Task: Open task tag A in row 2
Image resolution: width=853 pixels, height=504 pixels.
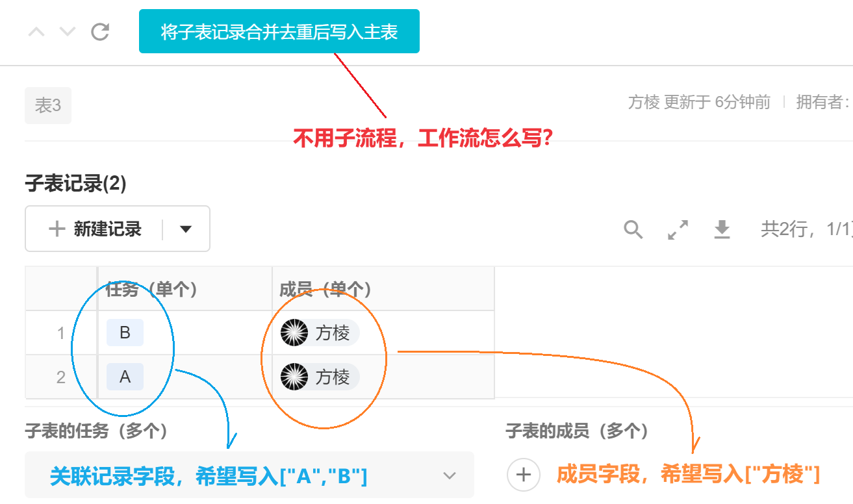Action: coord(125,377)
